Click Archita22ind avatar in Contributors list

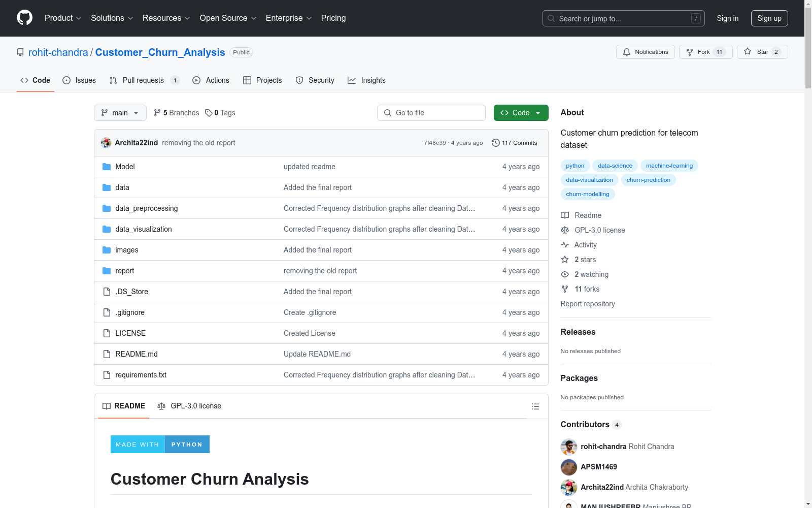(569, 487)
